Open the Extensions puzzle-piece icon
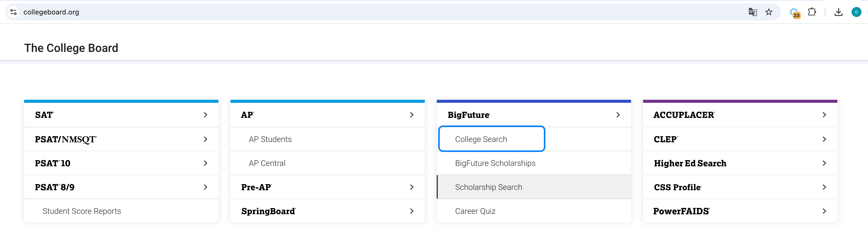This screenshot has height=244, width=868. pos(812,12)
